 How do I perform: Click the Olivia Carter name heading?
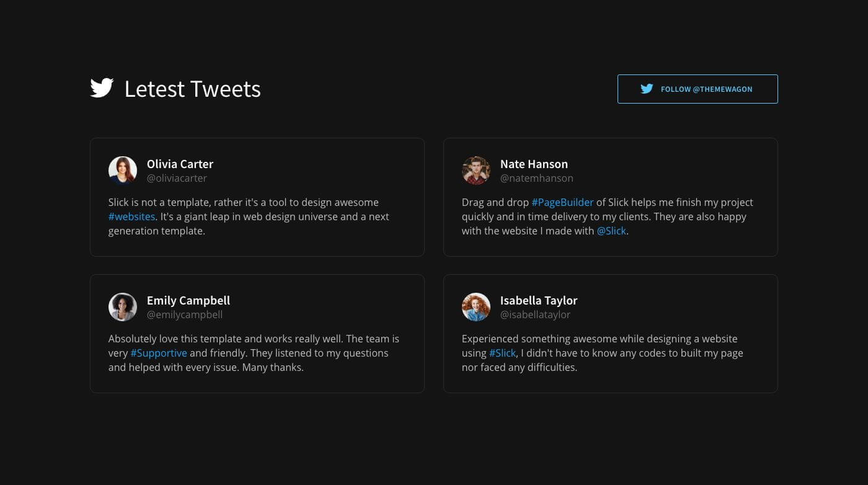click(x=180, y=164)
